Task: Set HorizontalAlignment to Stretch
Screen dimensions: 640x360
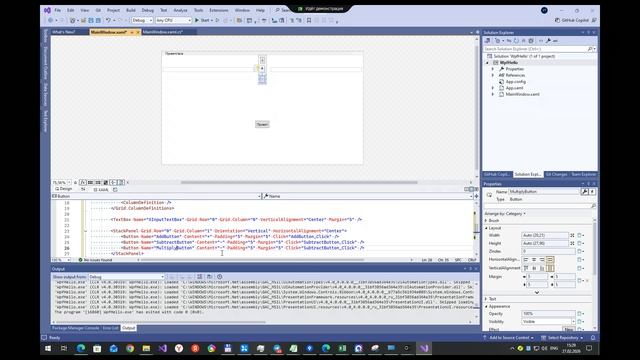Action: [550, 260]
